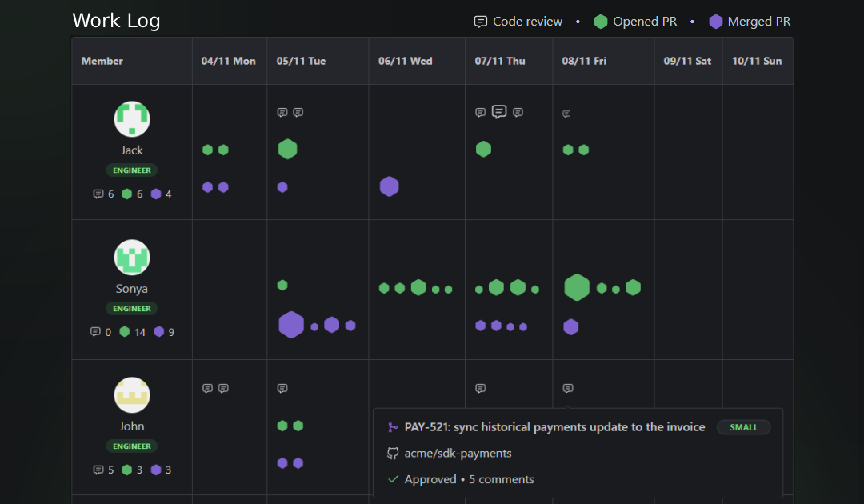Click Sonya's single green hexagon on Tuesday

[282, 285]
